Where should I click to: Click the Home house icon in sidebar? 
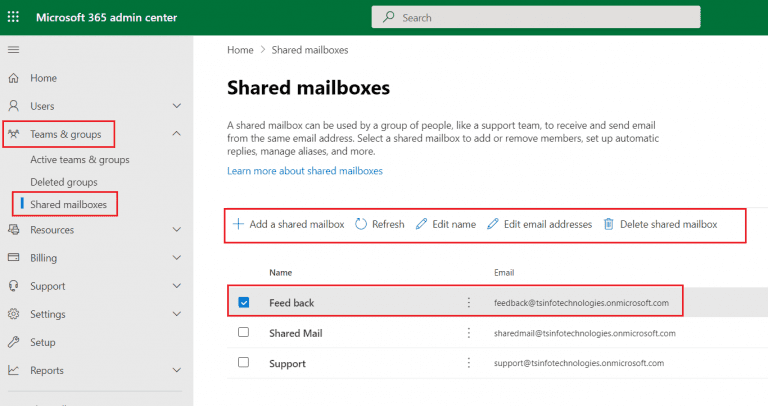click(x=14, y=78)
